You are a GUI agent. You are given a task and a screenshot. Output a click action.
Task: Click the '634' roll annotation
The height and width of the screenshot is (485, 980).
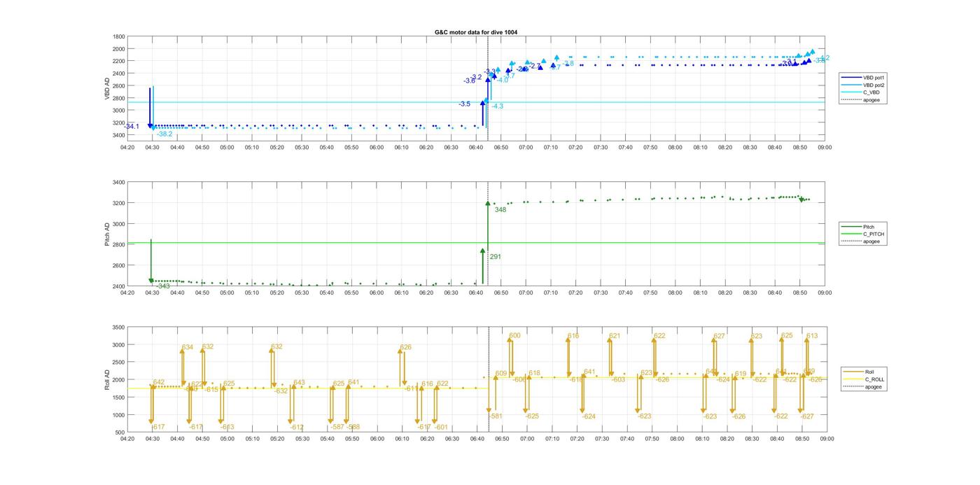[x=188, y=347]
